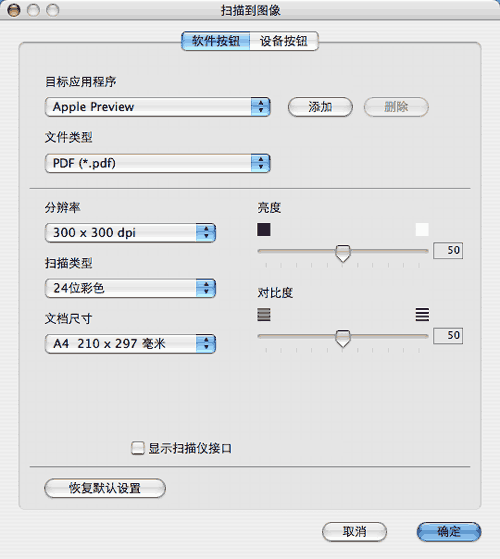This screenshot has height=559, width=500.
Task: Click the low contrast icon
Action: click(x=264, y=315)
